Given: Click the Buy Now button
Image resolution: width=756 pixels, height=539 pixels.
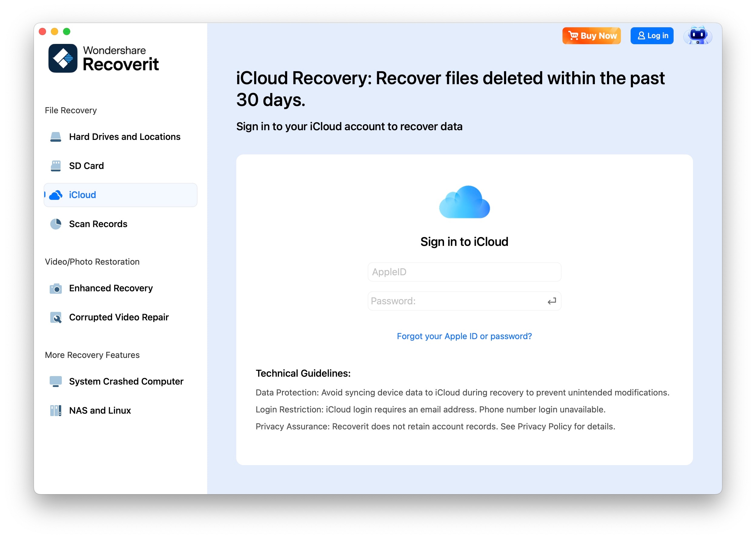Looking at the screenshot, I should pos(591,35).
